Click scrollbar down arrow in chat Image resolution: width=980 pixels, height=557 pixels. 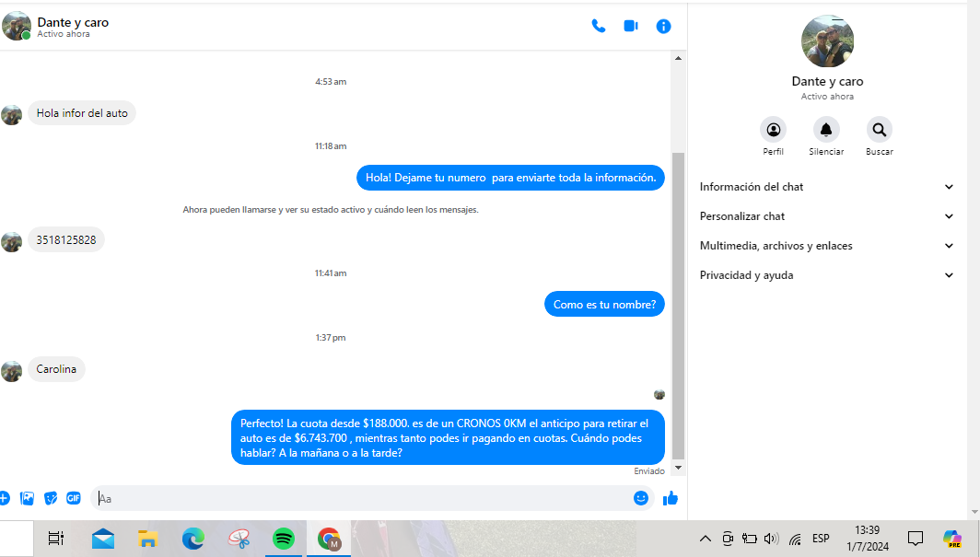pyautogui.click(x=678, y=467)
